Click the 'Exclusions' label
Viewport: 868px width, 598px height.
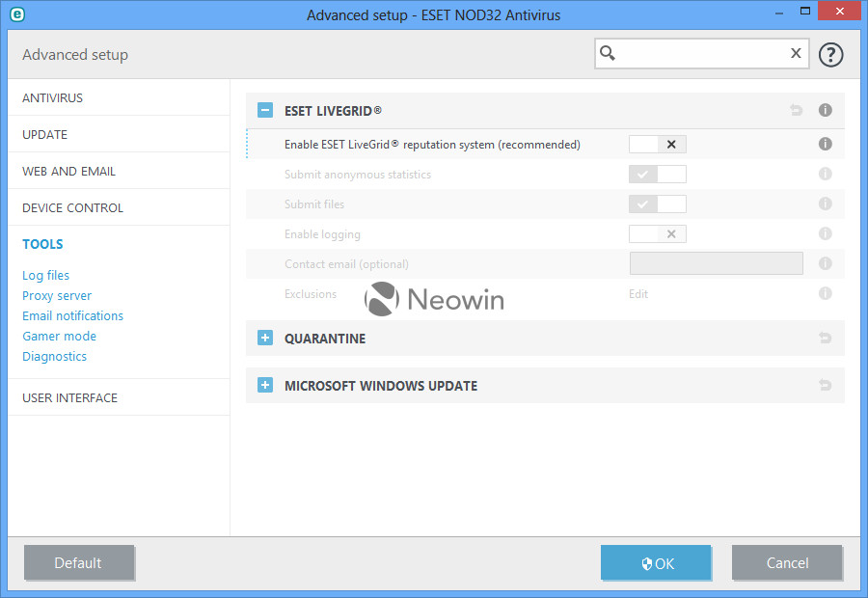(311, 294)
